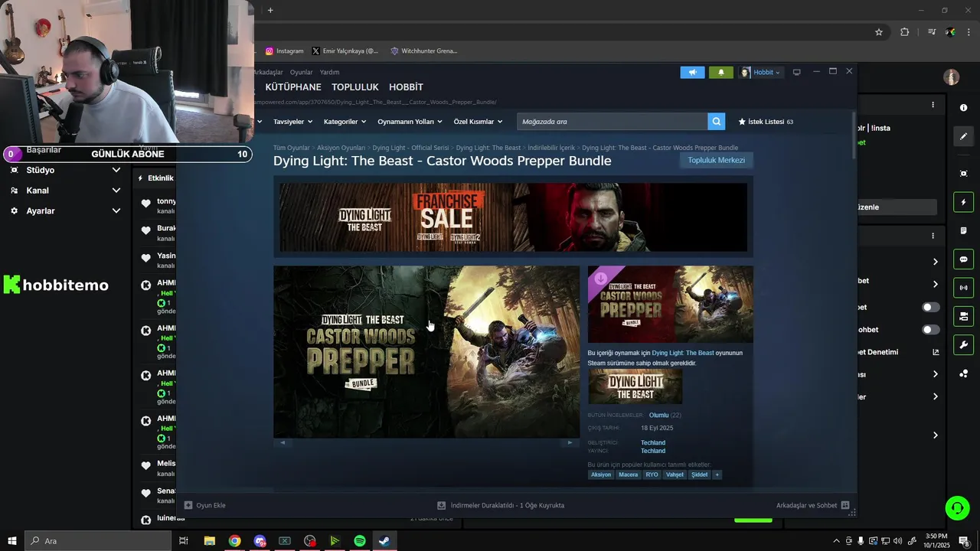This screenshot has height=551, width=980.
Task: Click the 'İndirmeler Duraklatıldı' downloads status
Action: coord(501,505)
